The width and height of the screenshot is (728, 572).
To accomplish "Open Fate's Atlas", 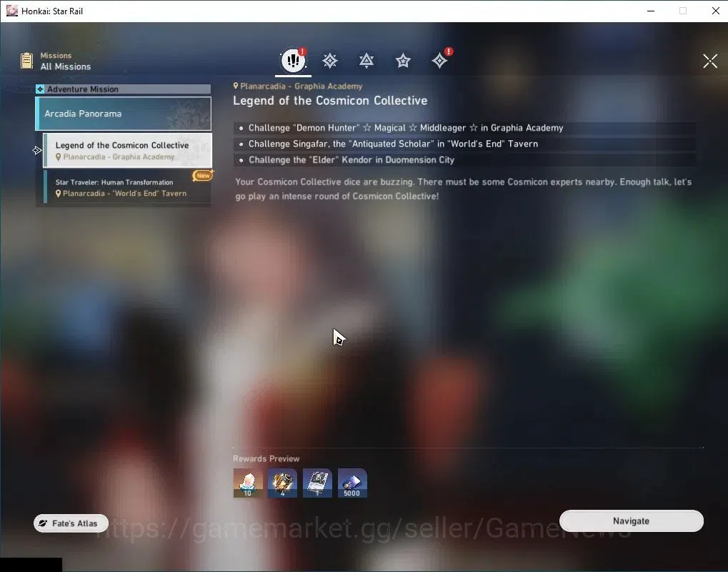I will click(71, 523).
